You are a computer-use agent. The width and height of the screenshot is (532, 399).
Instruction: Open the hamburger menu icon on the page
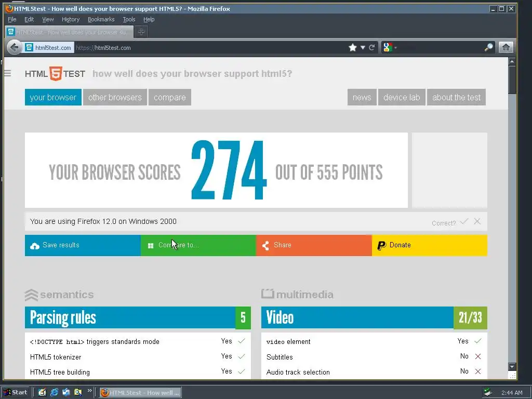coord(7,73)
